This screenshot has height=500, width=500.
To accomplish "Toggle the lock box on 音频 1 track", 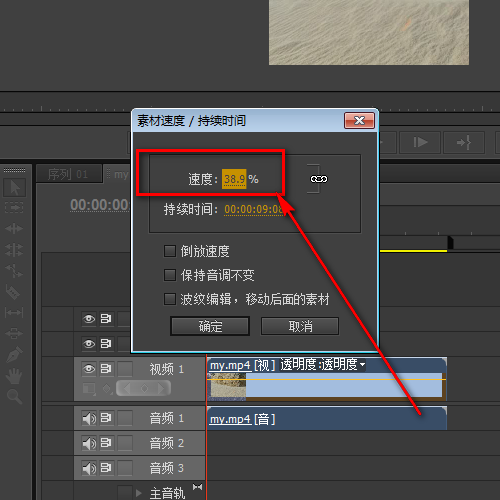I will click(x=125, y=418).
